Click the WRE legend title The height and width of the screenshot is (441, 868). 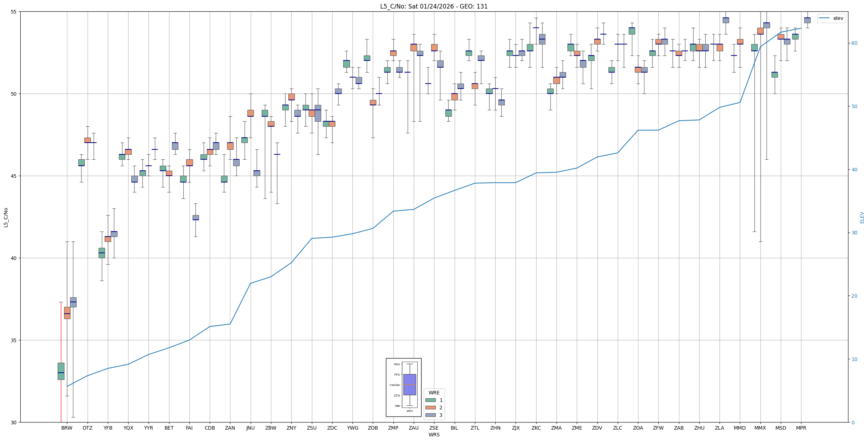(434, 393)
